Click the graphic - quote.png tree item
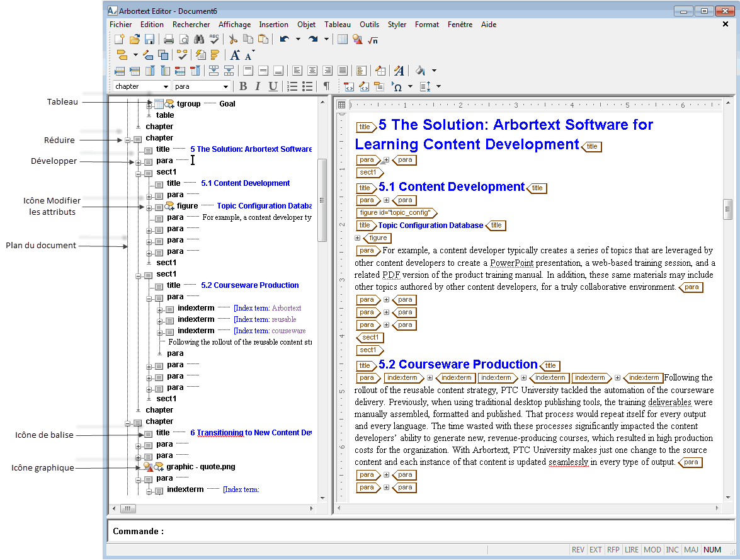Viewport: 740px width, 560px height. pyautogui.click(x=200, y=467)
